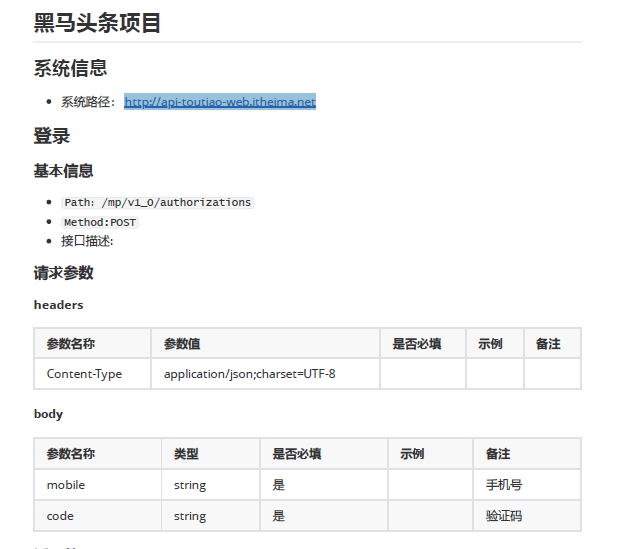The width and height of the screenshot is (622, 549).
Task: Select the Path: /mp/v1_0/authorizations code text
Action: pyautogui.click(x=157, y=203)
